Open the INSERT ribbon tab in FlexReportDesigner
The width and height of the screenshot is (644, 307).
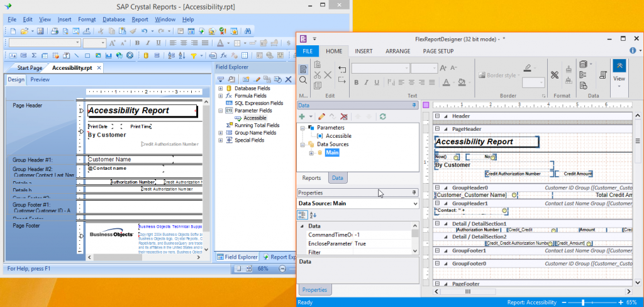[364, 52]
